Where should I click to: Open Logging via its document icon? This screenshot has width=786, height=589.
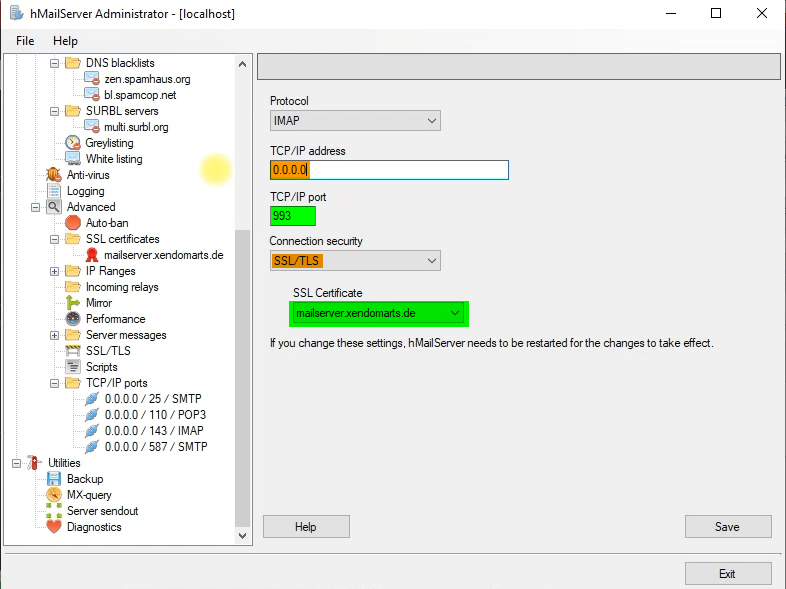54,191
